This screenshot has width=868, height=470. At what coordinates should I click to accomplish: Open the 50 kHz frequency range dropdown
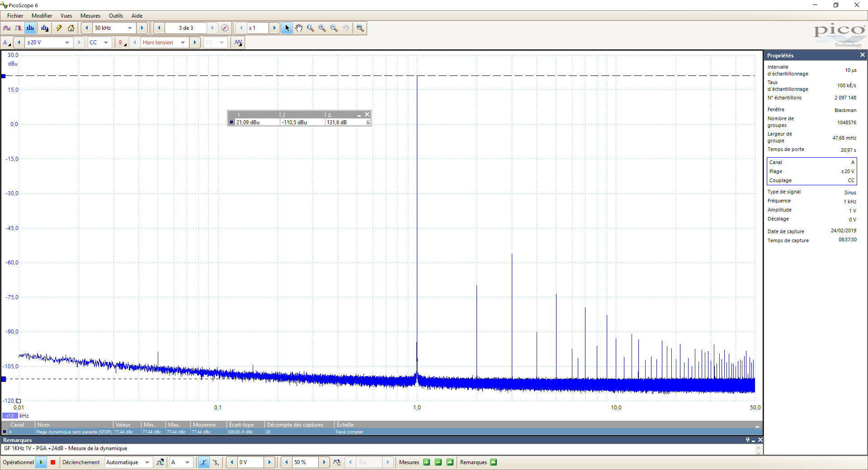(130, 28)
